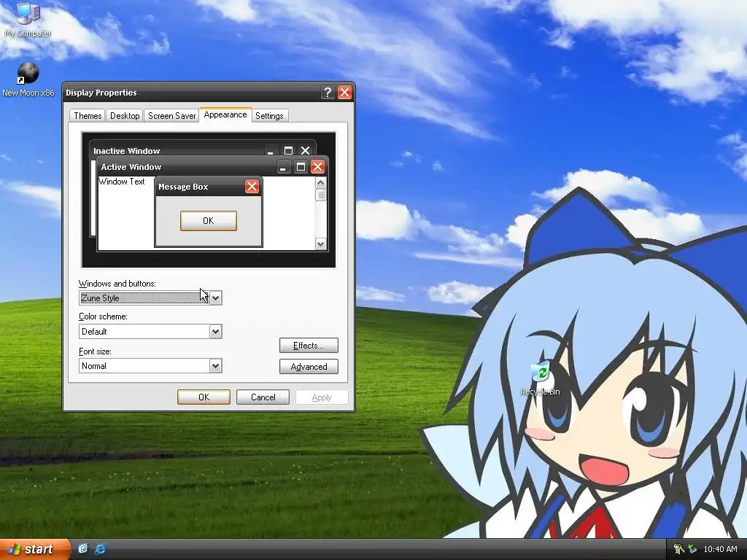This screenshot has width=747, height=560.
Task: Click the preview scrollbar thumb
Action: click(321, 195)
